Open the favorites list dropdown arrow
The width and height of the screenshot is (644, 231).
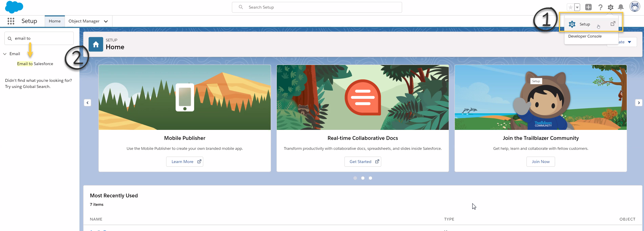click(x=577, y=7)
